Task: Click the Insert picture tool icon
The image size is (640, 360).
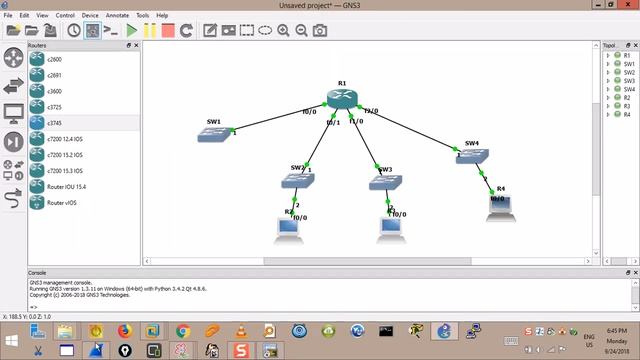Action: coord(228,31)
